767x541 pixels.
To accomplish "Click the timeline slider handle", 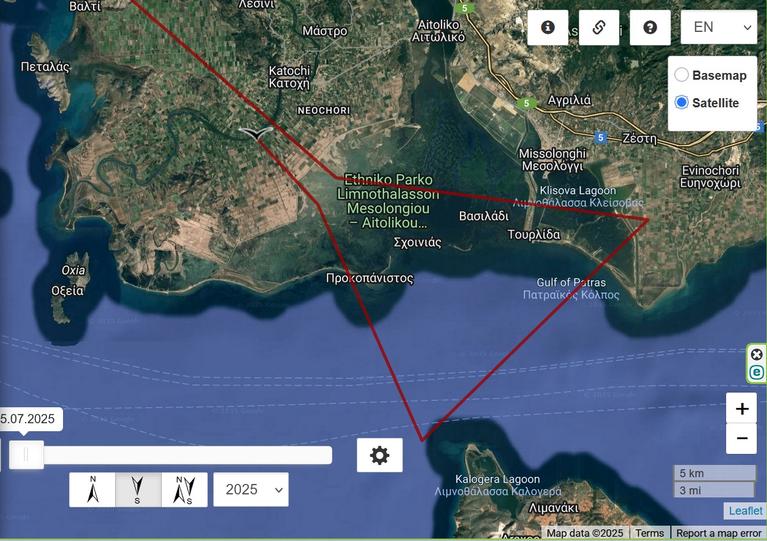I will 26,455.
